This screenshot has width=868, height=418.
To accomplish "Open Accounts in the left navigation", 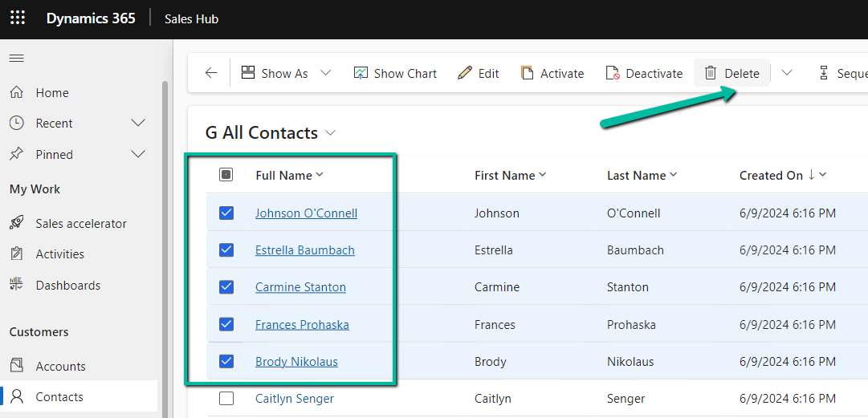I will coord(60,366).
